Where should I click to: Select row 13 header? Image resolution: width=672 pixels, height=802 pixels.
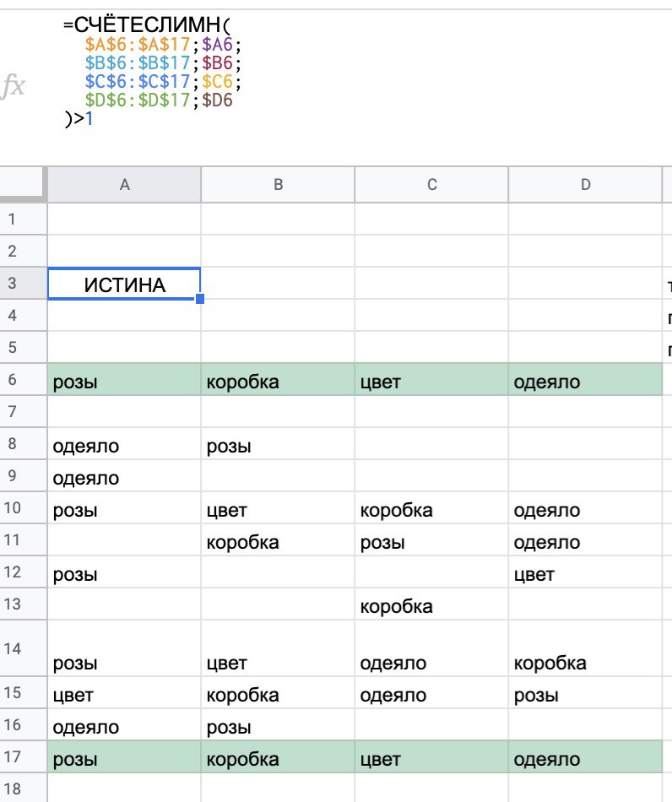23,604
